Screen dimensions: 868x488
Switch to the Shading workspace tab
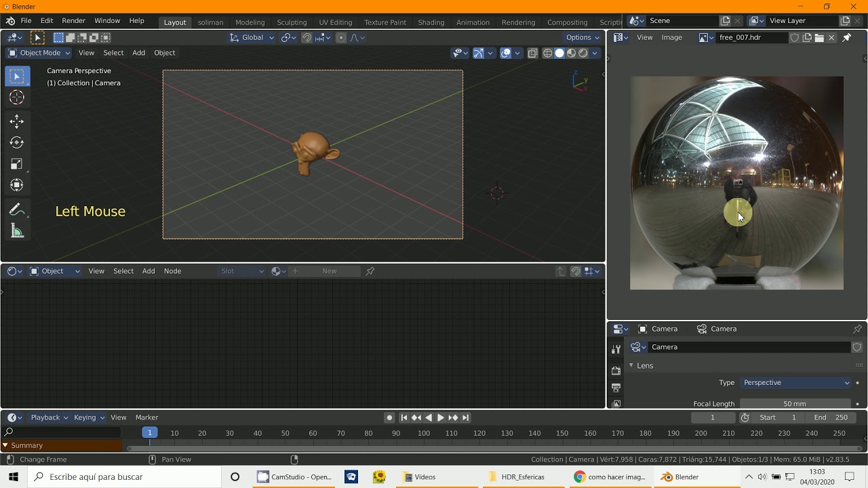pos(431,22)
